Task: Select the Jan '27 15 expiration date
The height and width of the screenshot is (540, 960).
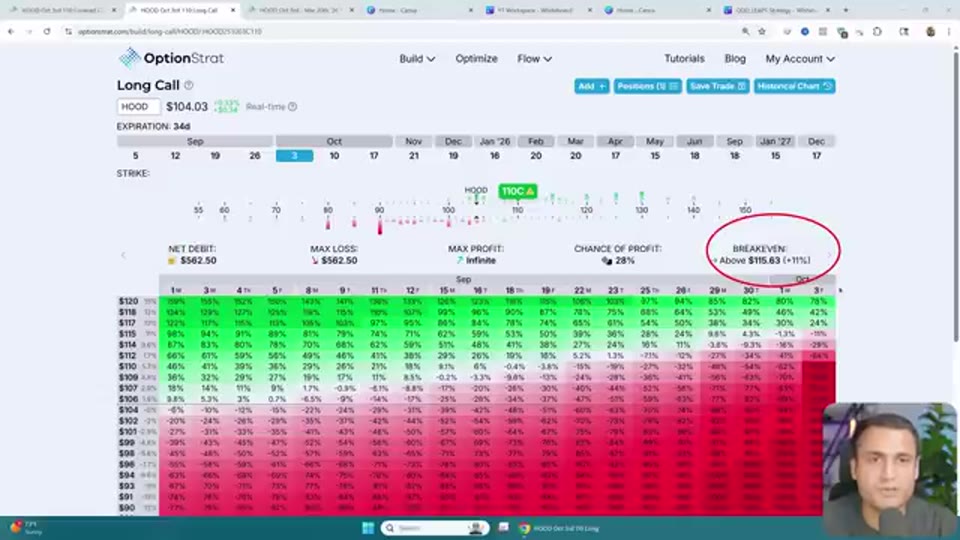Action: 776,156
